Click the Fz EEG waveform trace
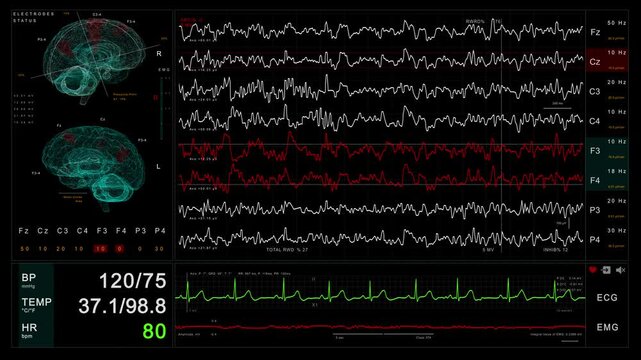Viewport: 641px width, 360px height. click(381, 31)
